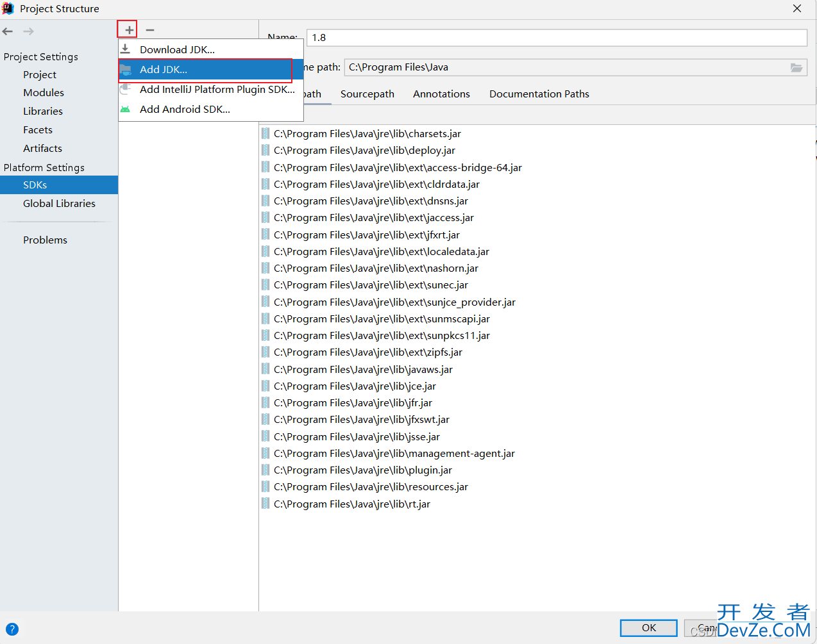Image resolution: width=817 pixels, height=644 pixels.
Task: Select the sunpkcs11.jar entry
Action: click(382, 335)
